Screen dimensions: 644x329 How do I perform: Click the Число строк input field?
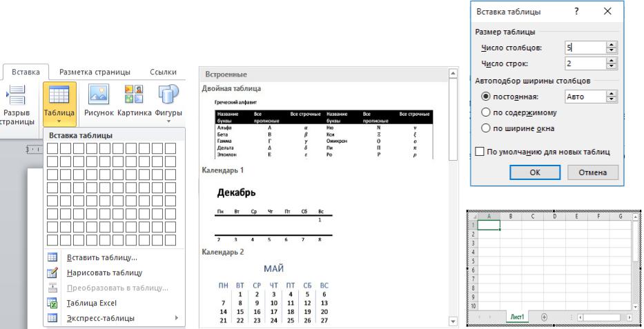(585, 63)
